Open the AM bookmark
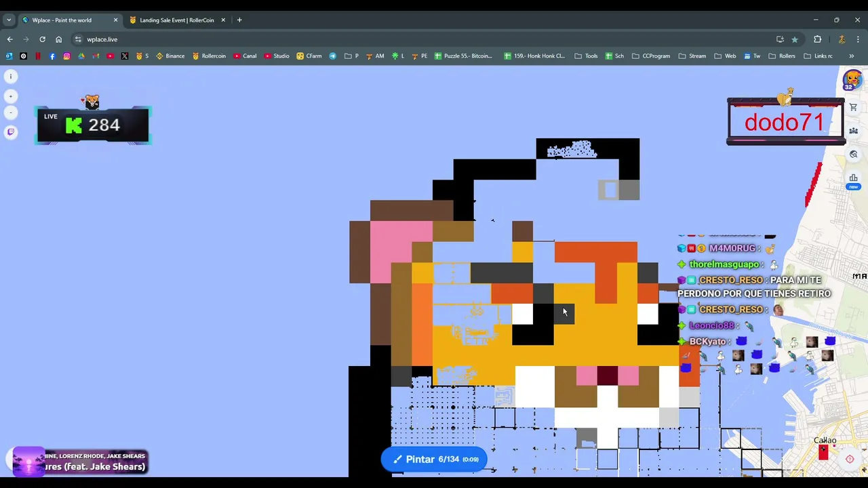Image resolution: width=868 pixels, height=488 pixels. pos(375,56)
